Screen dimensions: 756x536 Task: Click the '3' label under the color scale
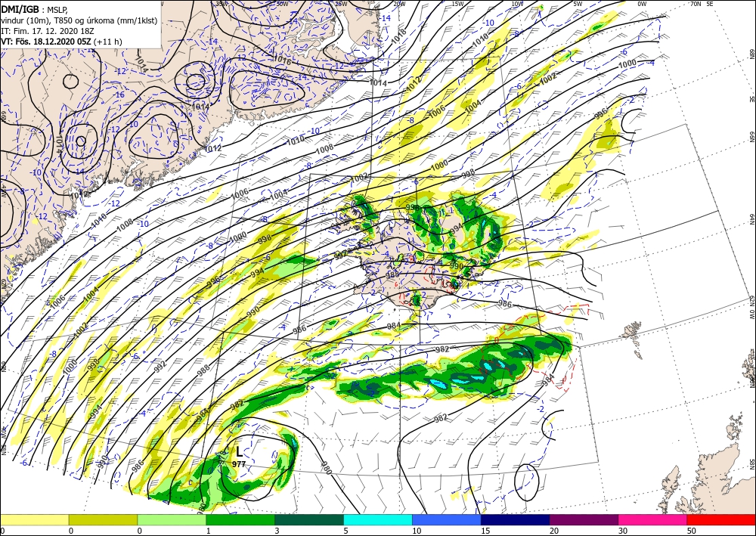pyautogui.click(x=277, y=531)
